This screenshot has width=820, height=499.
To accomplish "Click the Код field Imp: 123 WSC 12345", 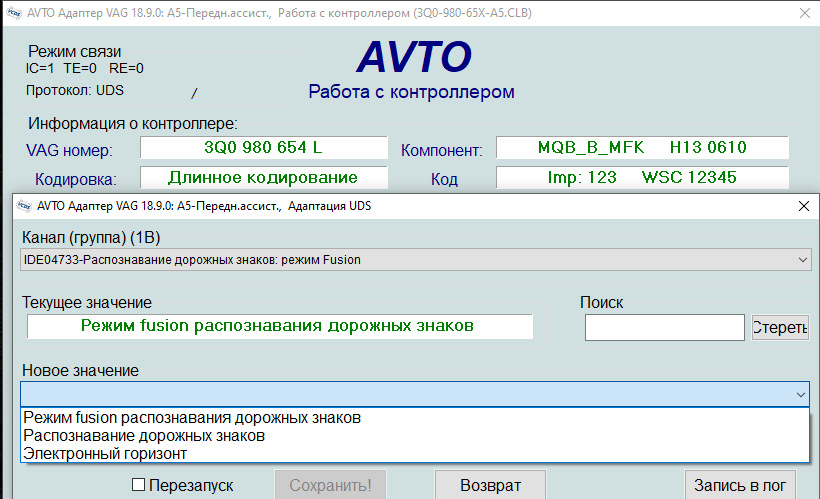I will click(x=642, y=177).
